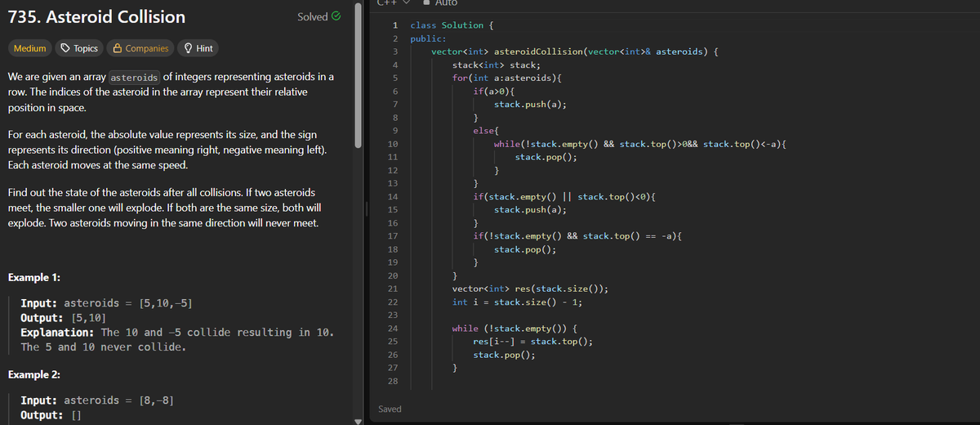
Task: Click stack.push(a); on line 7
Action: [531, 105]
